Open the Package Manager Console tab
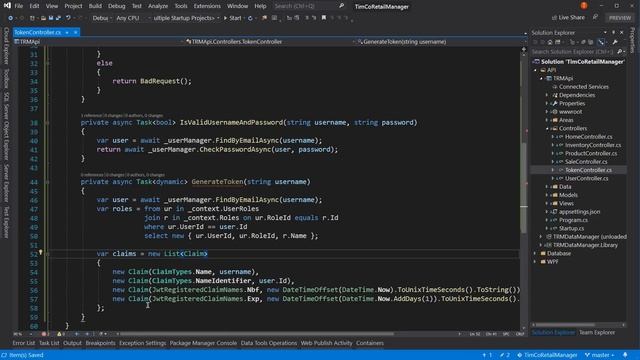640x360 pixels. click(203, 343)
